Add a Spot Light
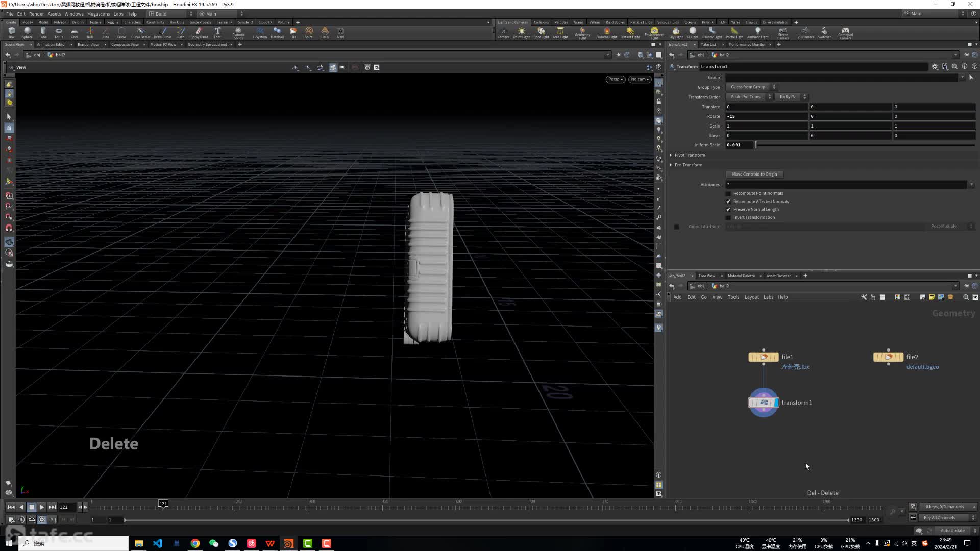 click(541, 33)
